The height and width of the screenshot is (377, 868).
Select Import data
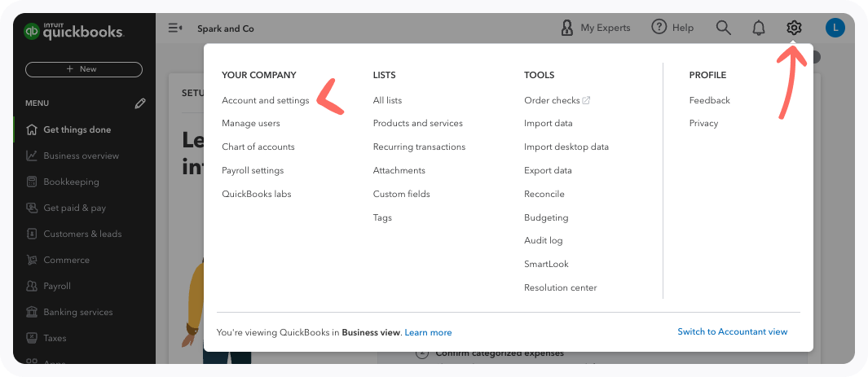(548, 123)
